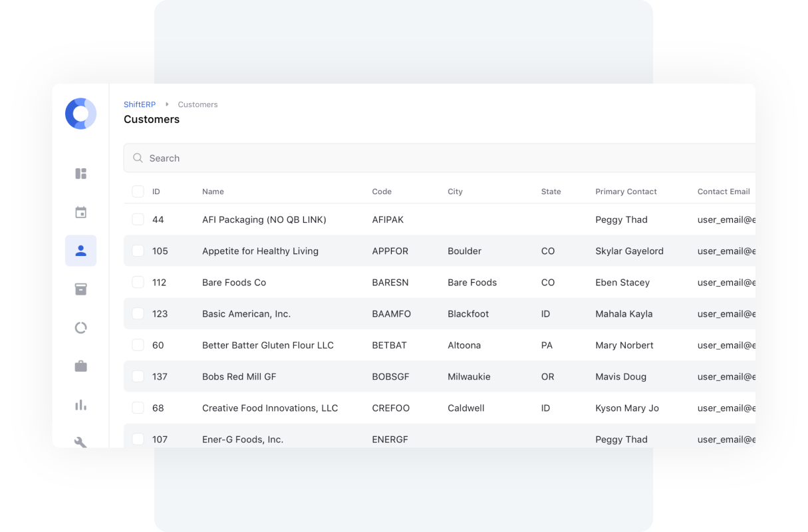Click the code APPFOR
The height and width of the screenshot is (532, 808).
[x=390, y=251]
